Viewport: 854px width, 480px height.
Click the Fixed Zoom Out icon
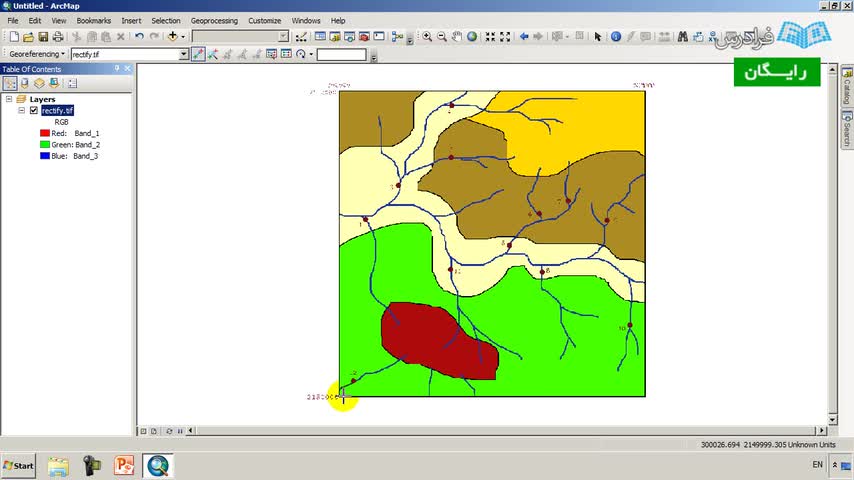[505, 37]
